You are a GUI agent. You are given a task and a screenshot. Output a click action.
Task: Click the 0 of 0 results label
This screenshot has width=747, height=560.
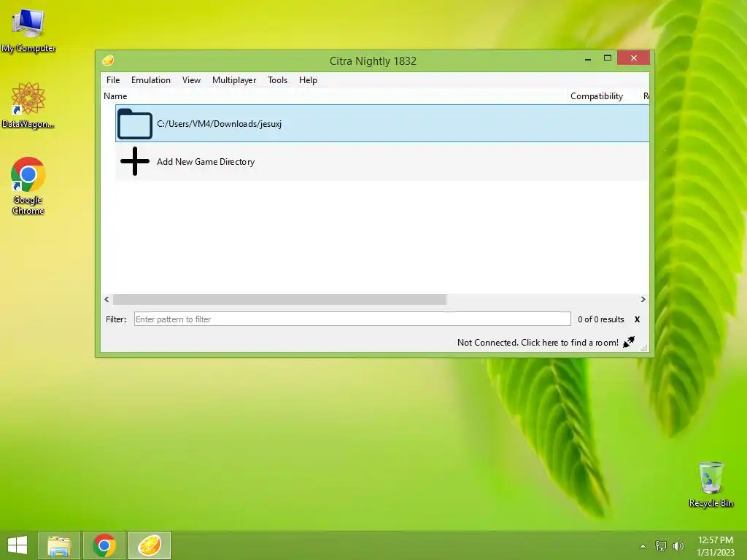(601, 319)
